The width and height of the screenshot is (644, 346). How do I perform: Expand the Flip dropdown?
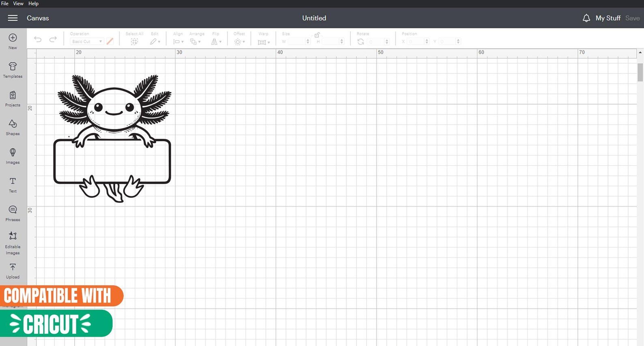[x=216, y=41]
